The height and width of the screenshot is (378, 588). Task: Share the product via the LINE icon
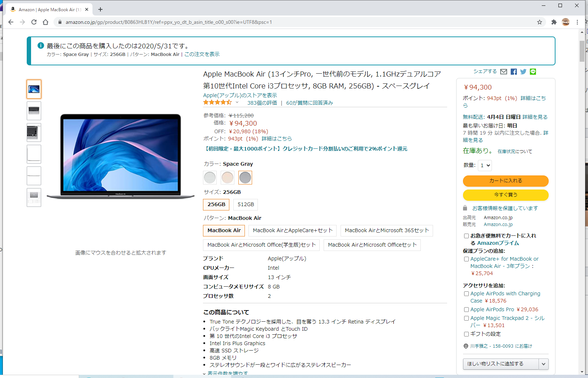coord(533,71)
